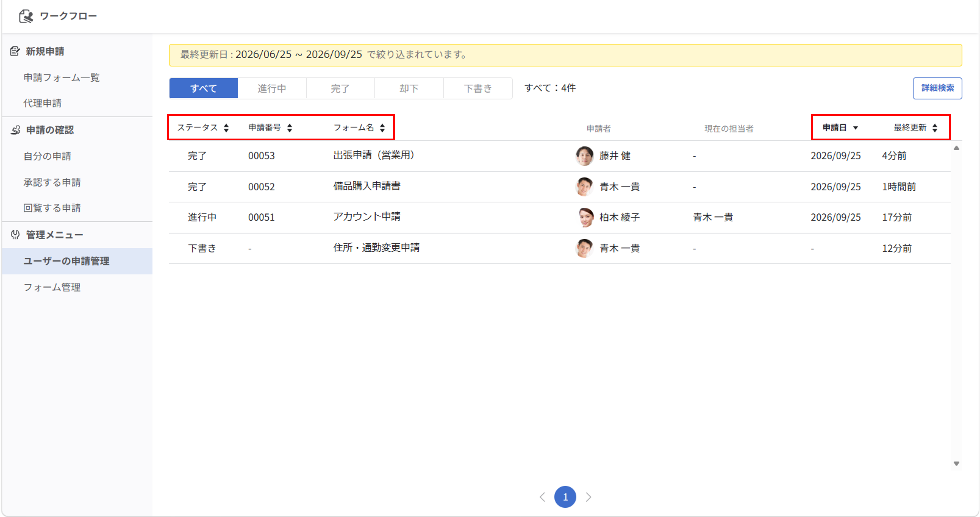980x517 pixels.
Task: Switch to the 下書き tab
Action: [x=478, y=88]
